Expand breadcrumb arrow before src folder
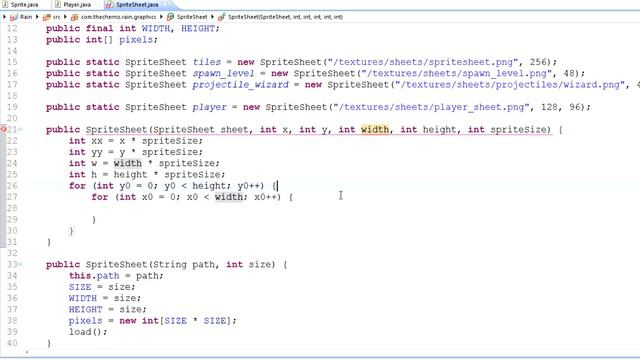The width and height of the screenshot is (640, 360). point(37,17)
